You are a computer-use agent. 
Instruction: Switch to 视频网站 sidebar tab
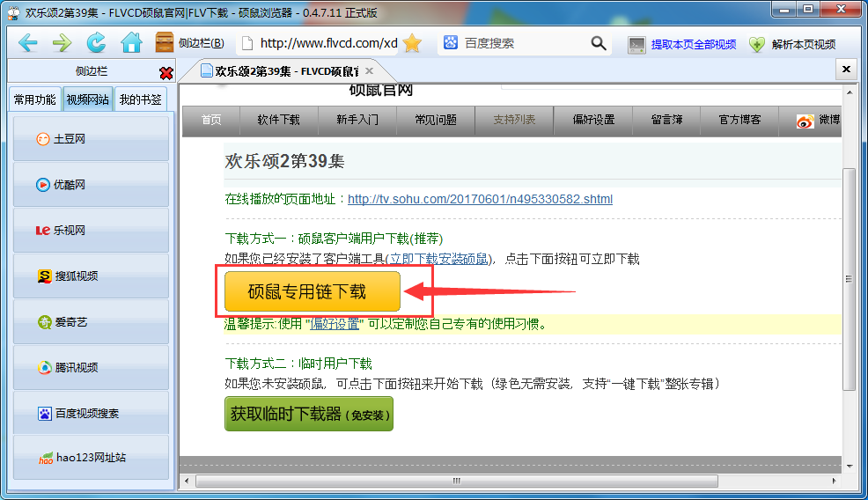pos(87,99)
